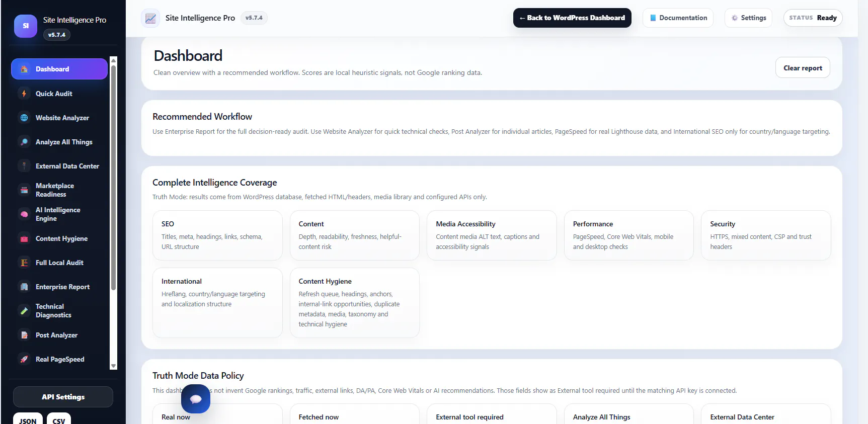
Task: Click the "Fetched now" card label
Action: [x=319, y=417]
